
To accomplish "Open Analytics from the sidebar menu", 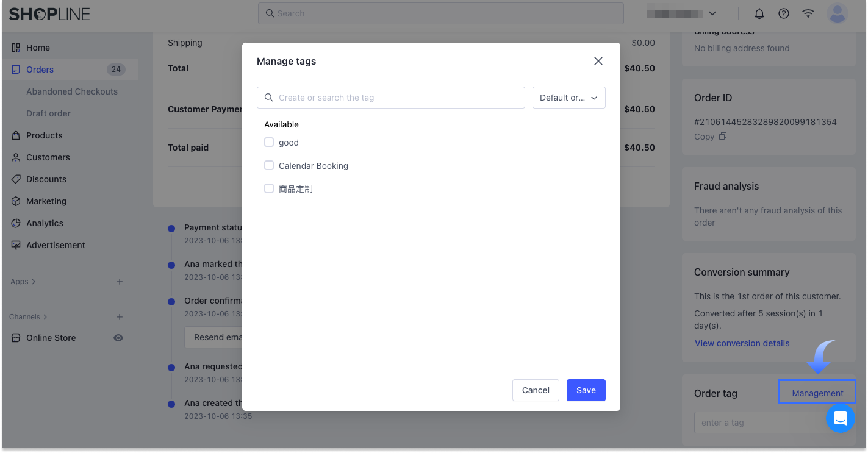I will tap(45, 223).
